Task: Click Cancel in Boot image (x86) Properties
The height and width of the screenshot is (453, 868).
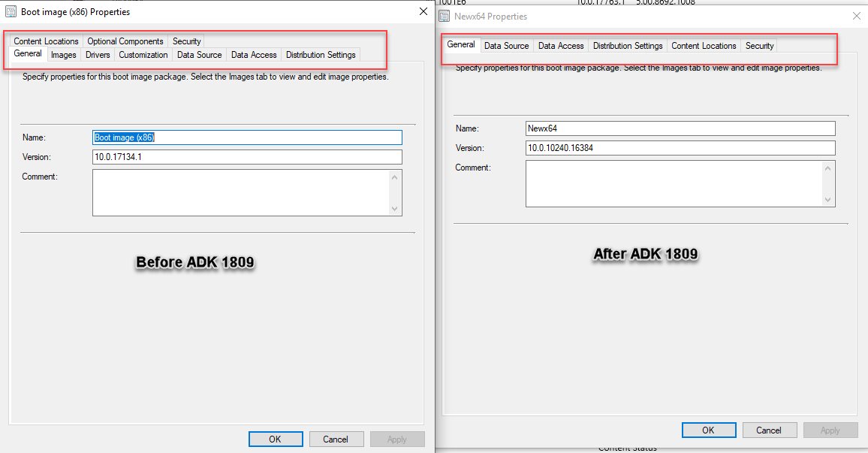Action: tap(336, 439)
